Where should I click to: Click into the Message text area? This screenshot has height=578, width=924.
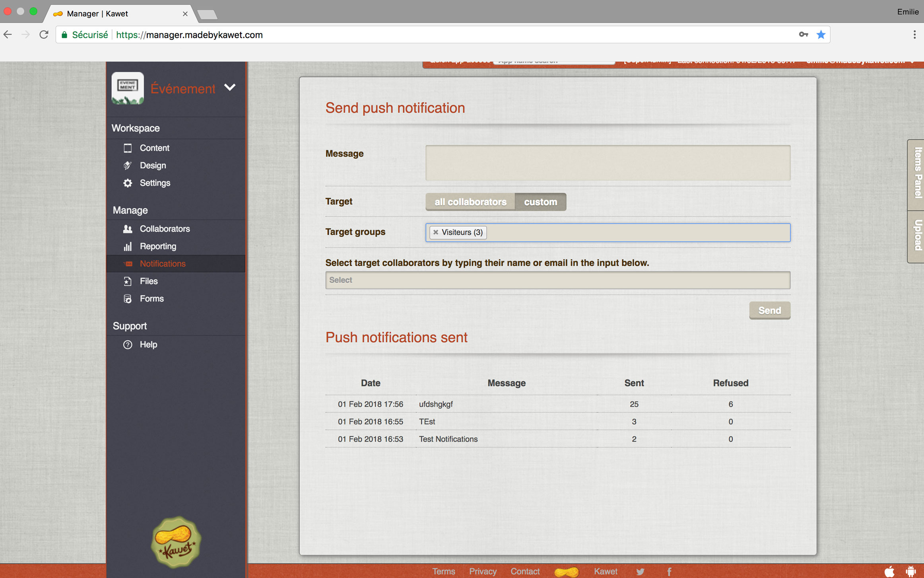click(608, 163)
